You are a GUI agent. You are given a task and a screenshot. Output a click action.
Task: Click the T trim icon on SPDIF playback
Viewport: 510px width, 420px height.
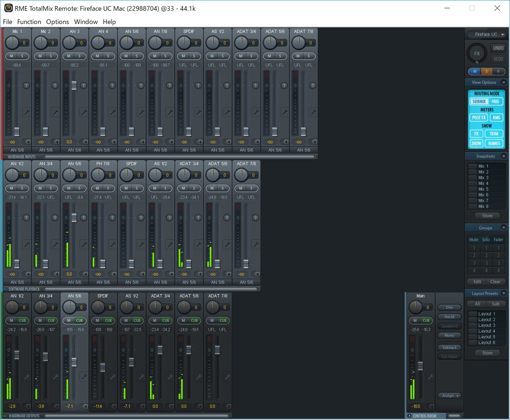(x=141, y=218)
